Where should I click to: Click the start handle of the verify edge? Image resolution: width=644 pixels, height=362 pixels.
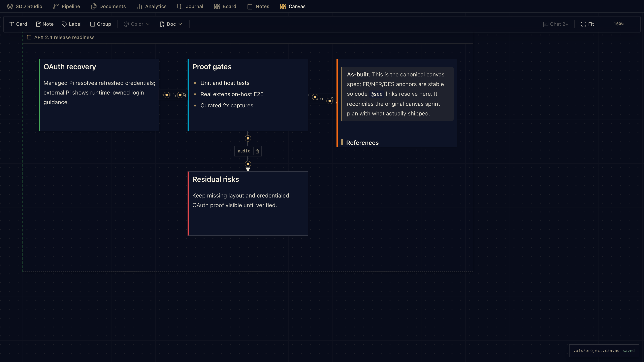pyautogui.click(x=166, y=95)
